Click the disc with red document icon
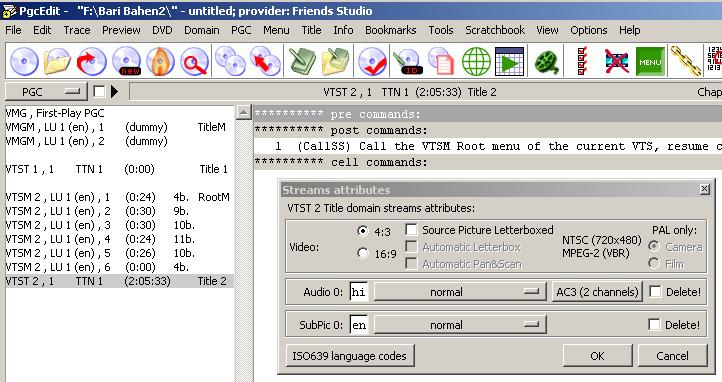722x382 pixels. 441,61
